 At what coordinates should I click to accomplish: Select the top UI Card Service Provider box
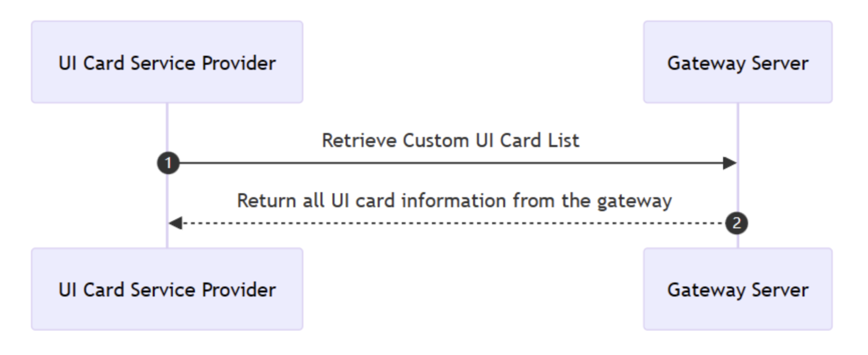click(167, 62)
